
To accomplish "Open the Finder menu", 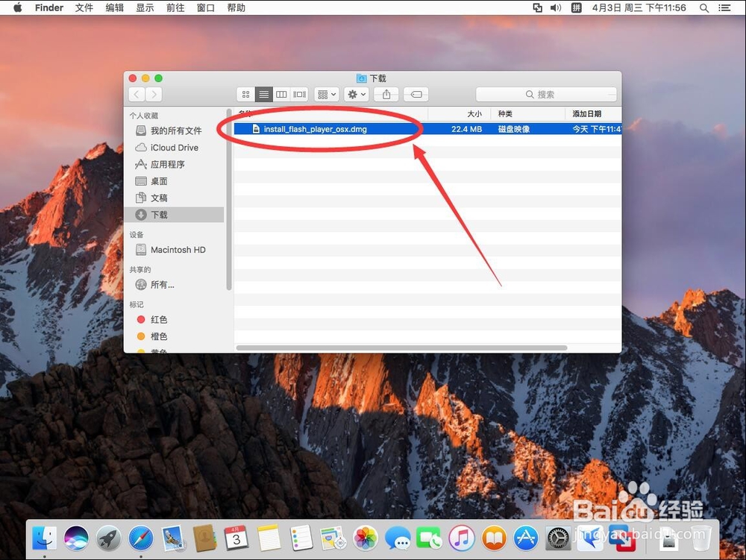I will tap(49, 7).
